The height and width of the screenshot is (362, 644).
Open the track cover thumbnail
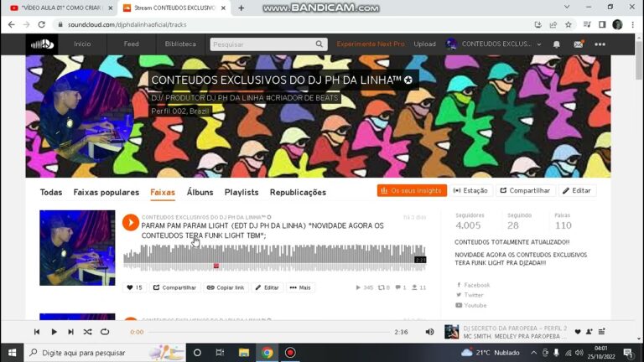click(x=77, y=247)
